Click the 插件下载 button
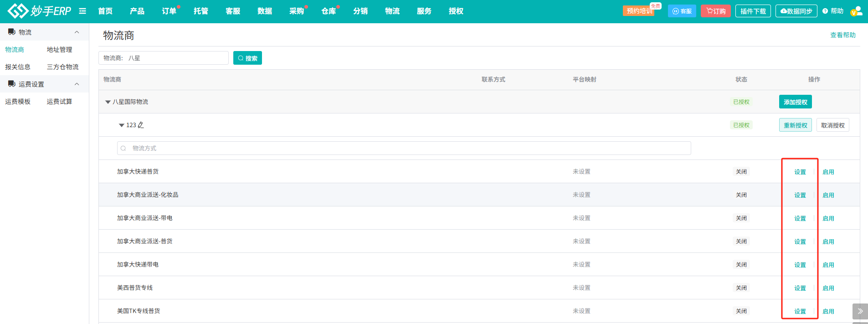 [753, 11]
